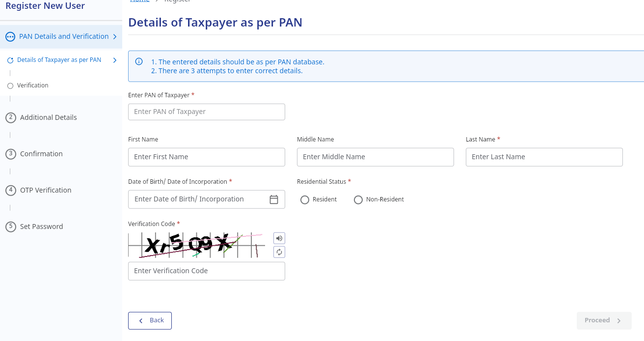
Task: Select the step 4 OTP Verification circle
Action: coord(11,190)
